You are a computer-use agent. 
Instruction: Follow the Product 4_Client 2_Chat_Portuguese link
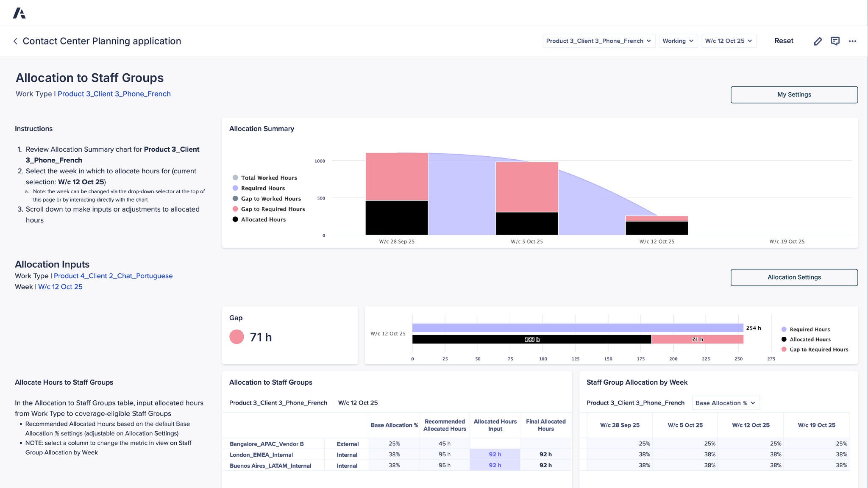113,275
